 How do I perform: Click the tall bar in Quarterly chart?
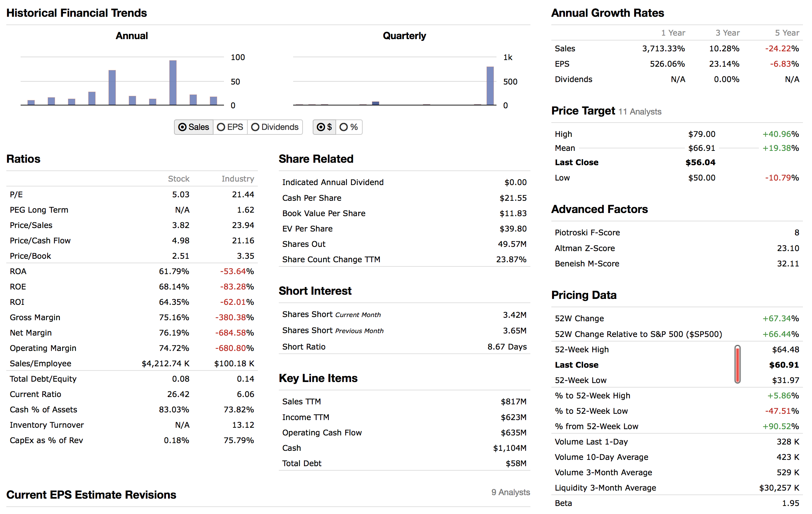tap(490, 86)
